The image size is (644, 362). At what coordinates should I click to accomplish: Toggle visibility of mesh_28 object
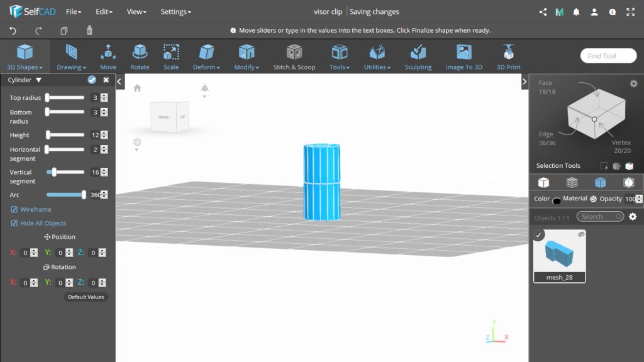tap(581, 234)
